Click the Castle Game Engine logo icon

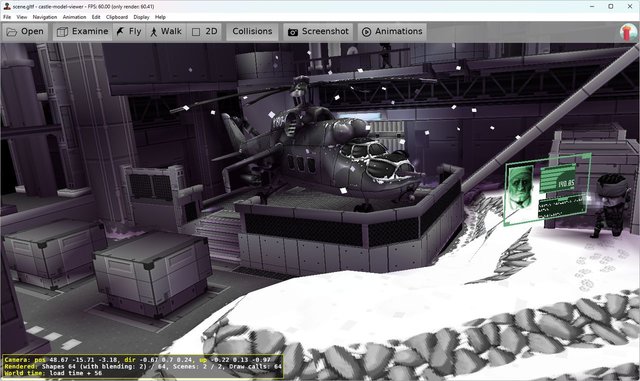coord(628,32)
